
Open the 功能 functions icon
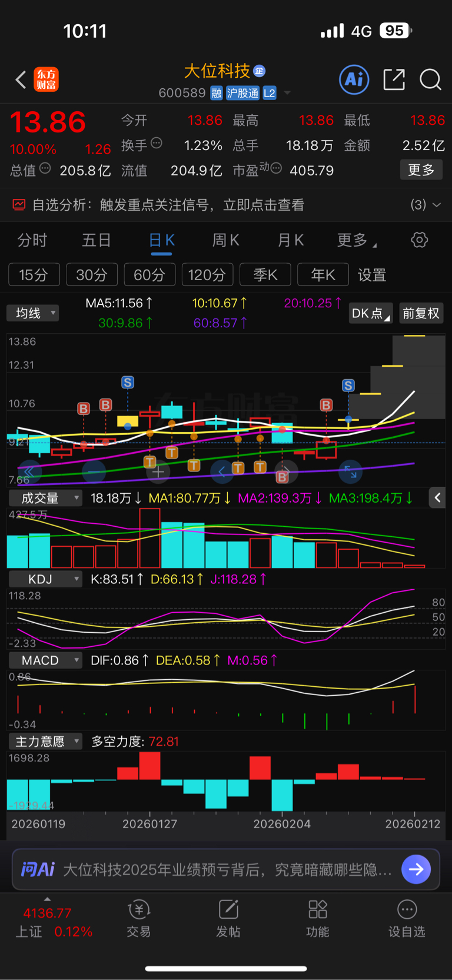[318, 918]
